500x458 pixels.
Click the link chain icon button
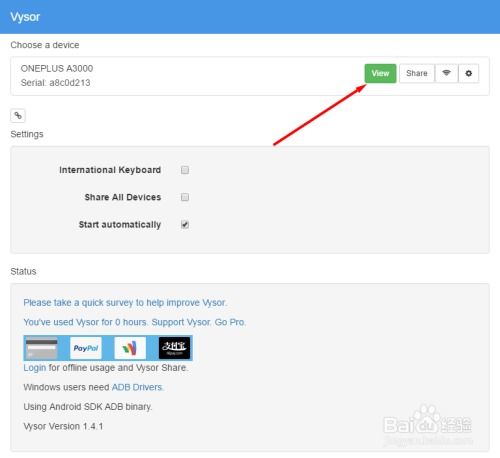(18, 116)
